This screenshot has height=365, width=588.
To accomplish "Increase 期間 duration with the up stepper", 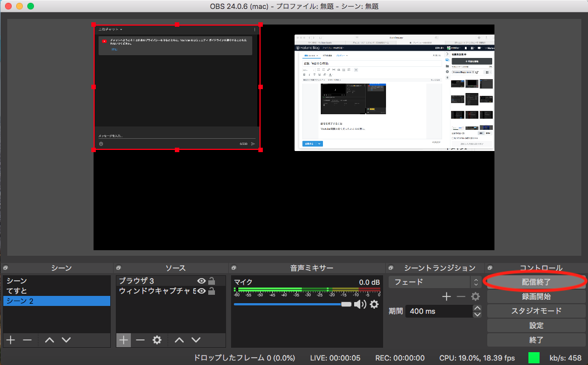I will point(477,308).
